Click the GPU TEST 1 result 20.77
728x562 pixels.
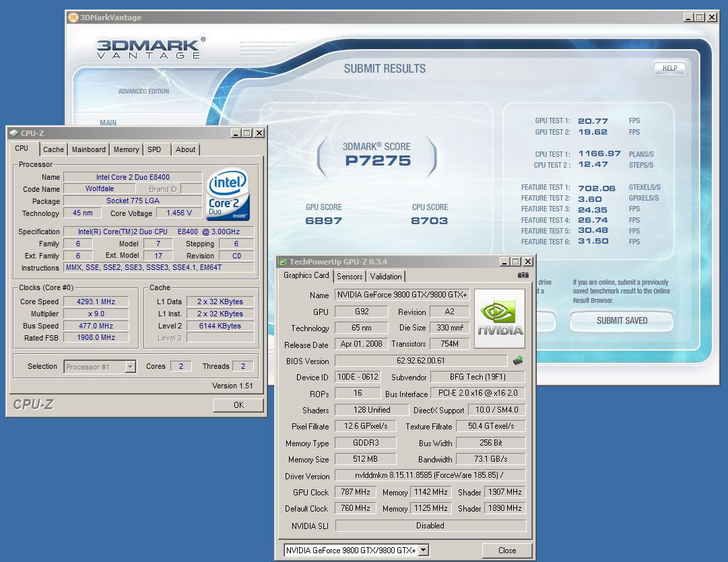(593, 120)
